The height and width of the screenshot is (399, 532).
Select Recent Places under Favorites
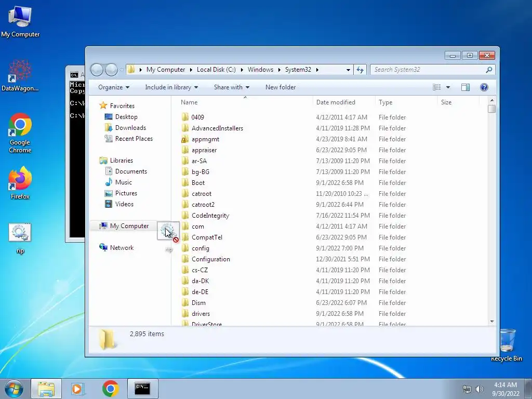coord(134,138)
